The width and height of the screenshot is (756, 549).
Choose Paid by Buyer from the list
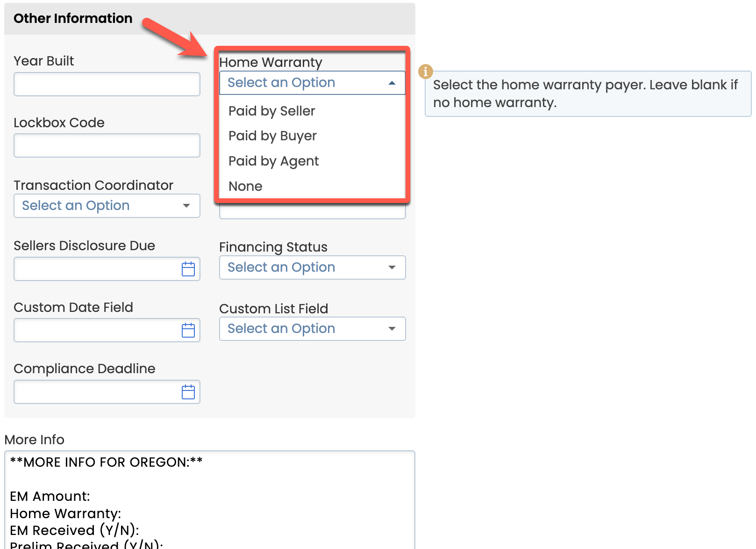tap(272, 136)
